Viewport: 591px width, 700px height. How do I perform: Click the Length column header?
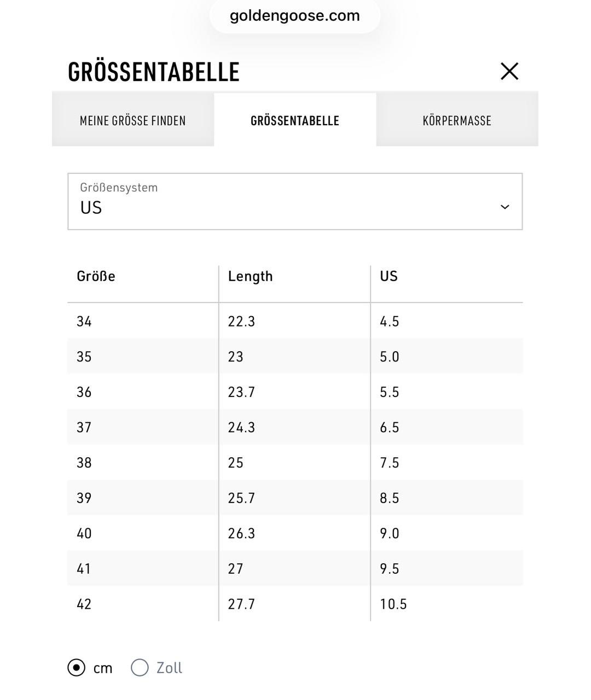250,276
